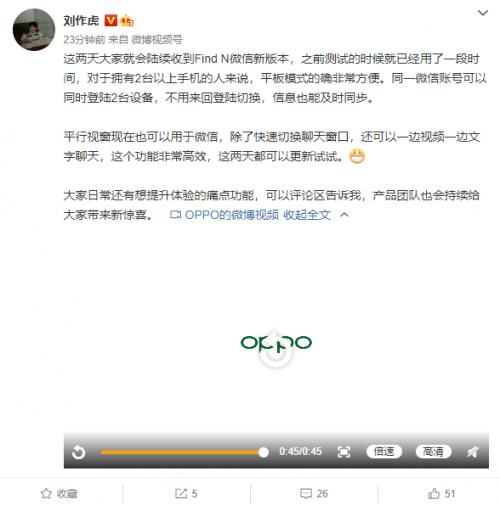
Task: Click the replay icon in player bar
Action: tap(79, 452)
